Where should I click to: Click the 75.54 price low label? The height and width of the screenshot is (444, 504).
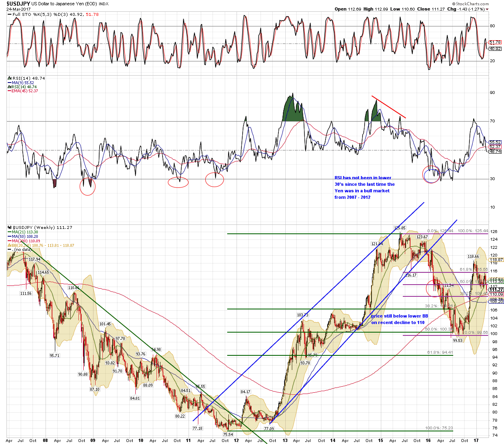pos(228,434)
